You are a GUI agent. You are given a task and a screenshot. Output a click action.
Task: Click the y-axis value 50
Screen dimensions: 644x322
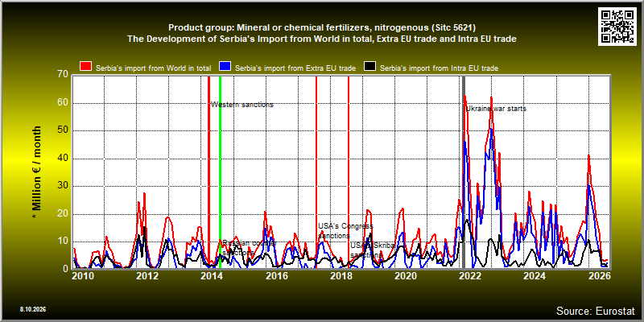(x=63, y=130)
